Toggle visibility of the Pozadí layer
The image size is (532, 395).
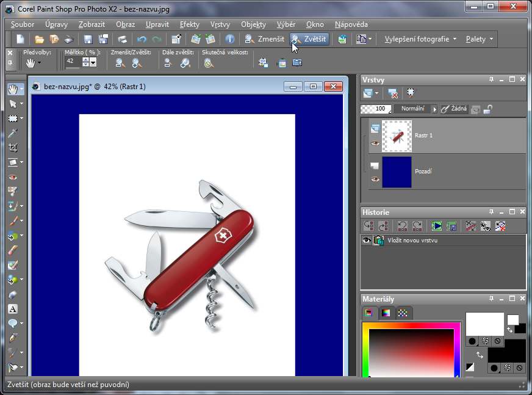[x=375, y=179]
